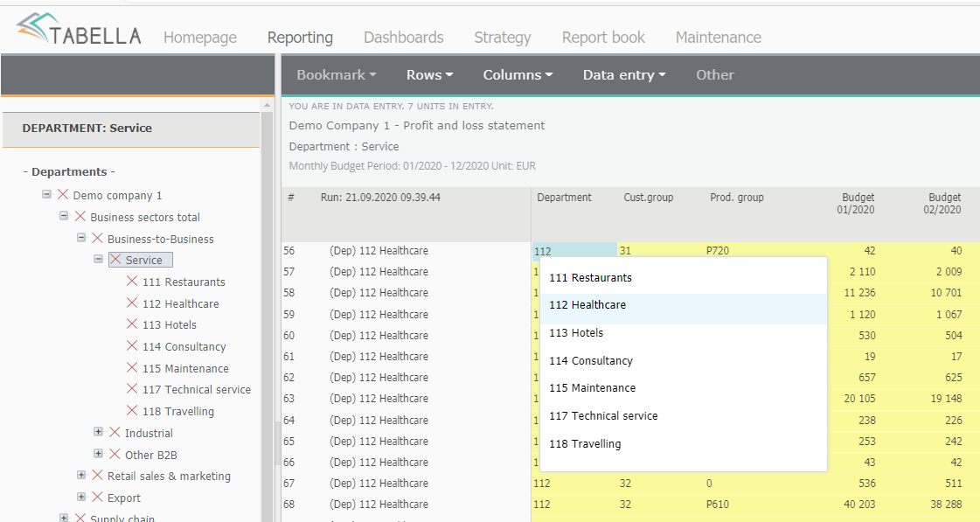Collapse the Service node
This screenshot has height=522, width=980.
98,258
